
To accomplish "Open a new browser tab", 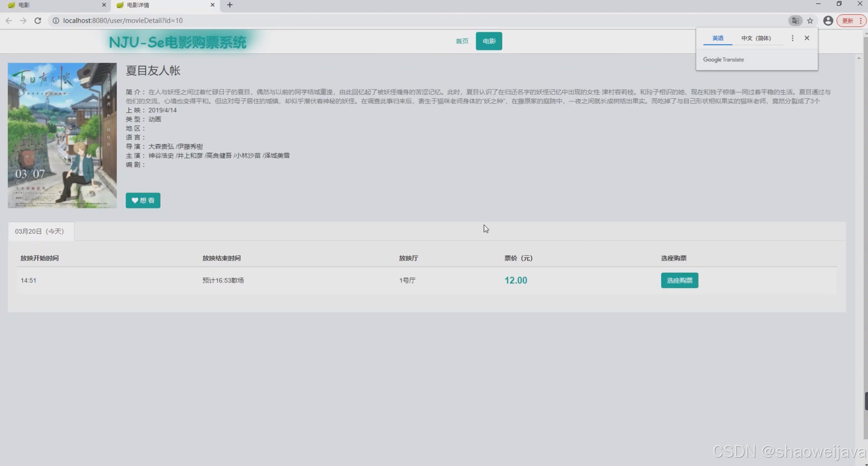I will [x=230, y=5].
